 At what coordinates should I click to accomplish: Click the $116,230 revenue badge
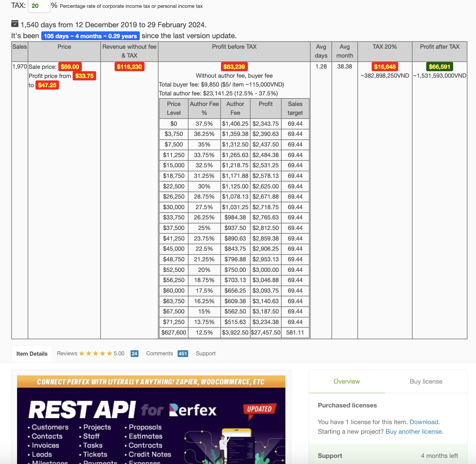pyautogui.click(x=129, y=67)
